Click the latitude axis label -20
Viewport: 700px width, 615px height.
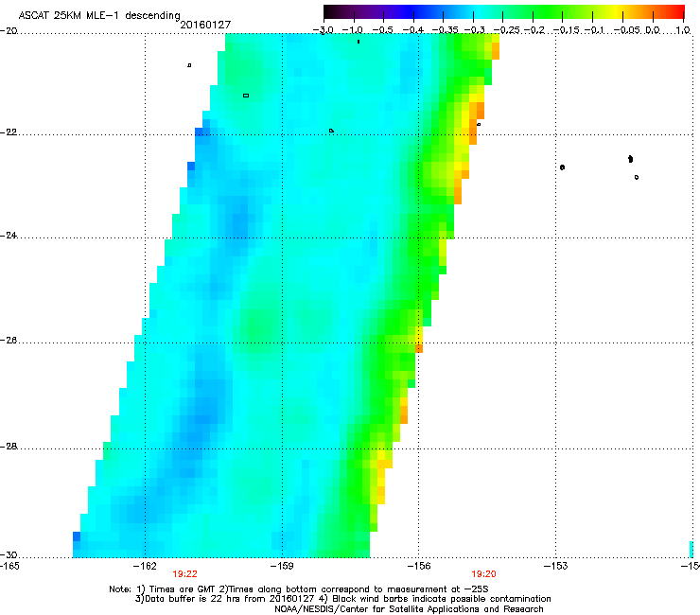pyautogui.click(x=9, y=30)
